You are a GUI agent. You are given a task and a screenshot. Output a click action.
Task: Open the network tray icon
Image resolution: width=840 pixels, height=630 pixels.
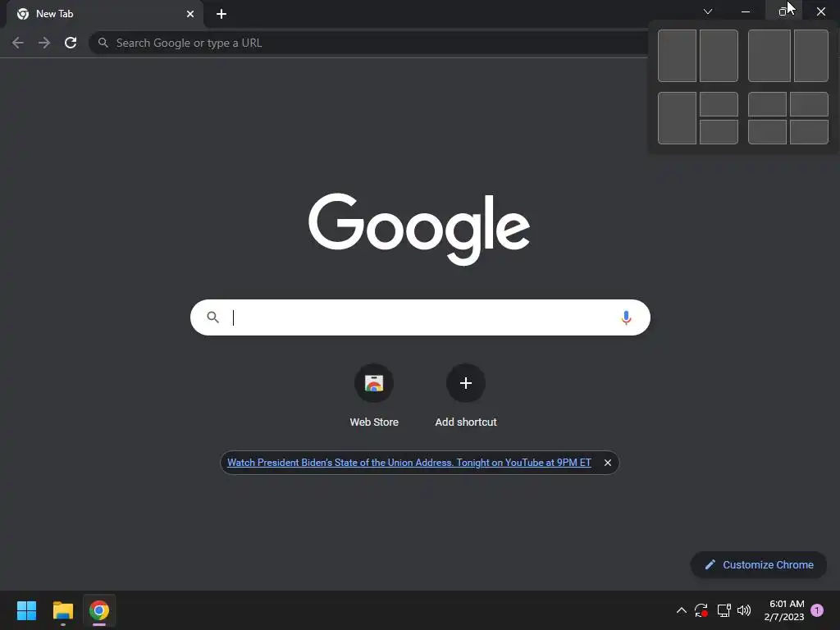[x=724, y=610]
